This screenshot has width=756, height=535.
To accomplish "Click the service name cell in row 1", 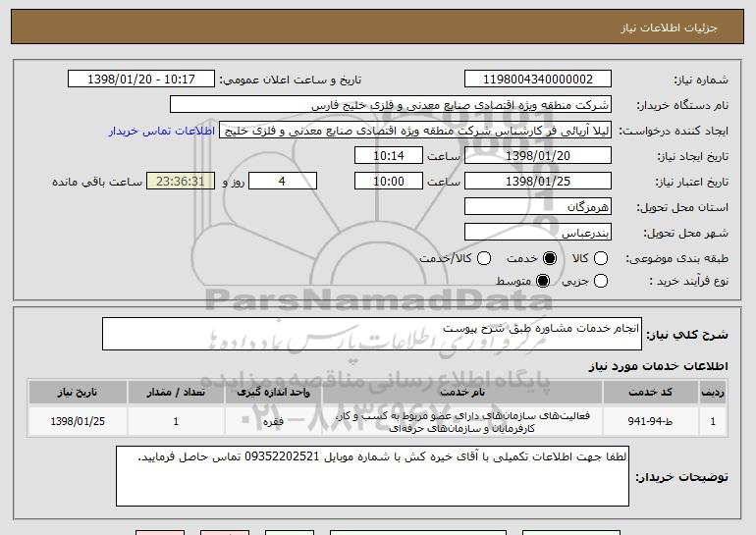I will pos(462,422).
